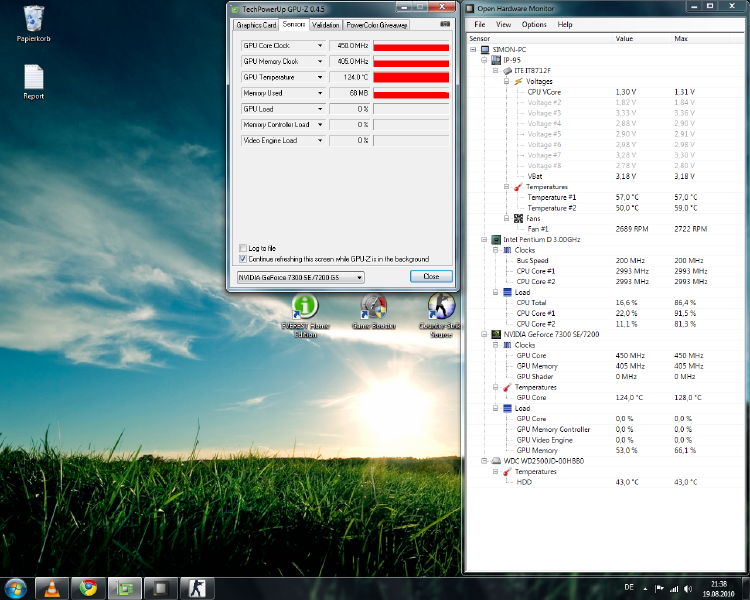This screenshot has width=750, height=600.
Task: Open the GPU Load sensor dropdown
Action: 320,109
